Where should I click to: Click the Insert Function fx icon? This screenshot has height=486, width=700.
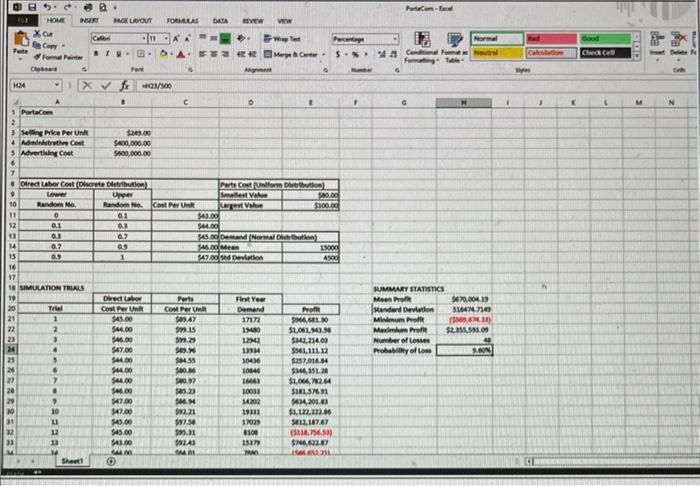point(125,85)
